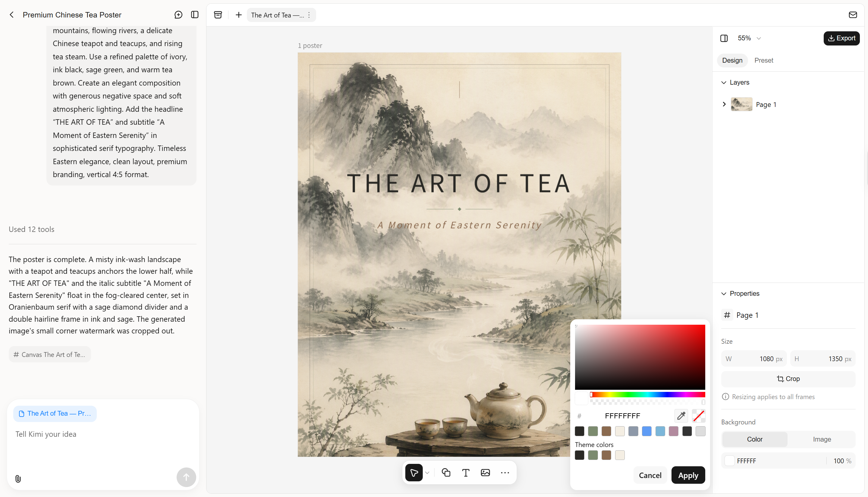The height and width of the screenshot is (497, 868).
Task: Switch background type to Image
Action: click(x=822, y=439)
